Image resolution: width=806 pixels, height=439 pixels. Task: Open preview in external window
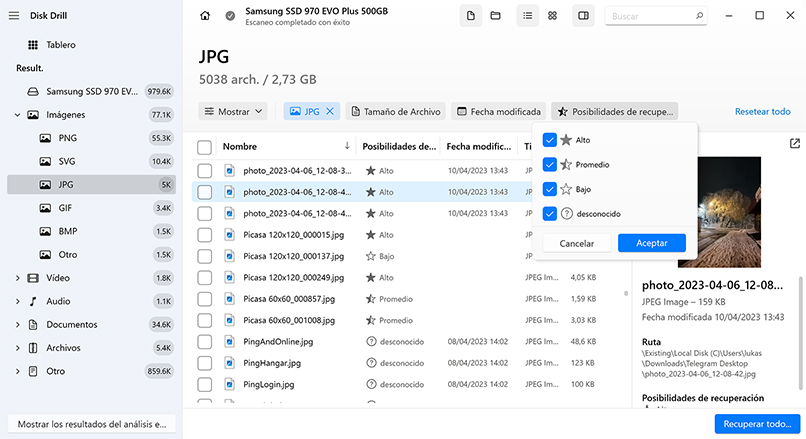tap(795, 143)
